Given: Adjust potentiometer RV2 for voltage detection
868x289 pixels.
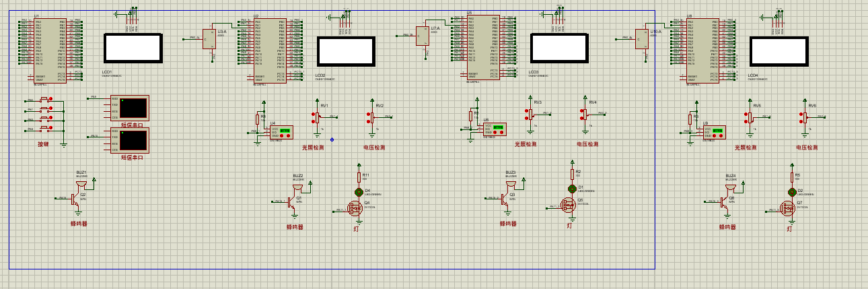Looking at the screenshot, I should pos(372,117).
